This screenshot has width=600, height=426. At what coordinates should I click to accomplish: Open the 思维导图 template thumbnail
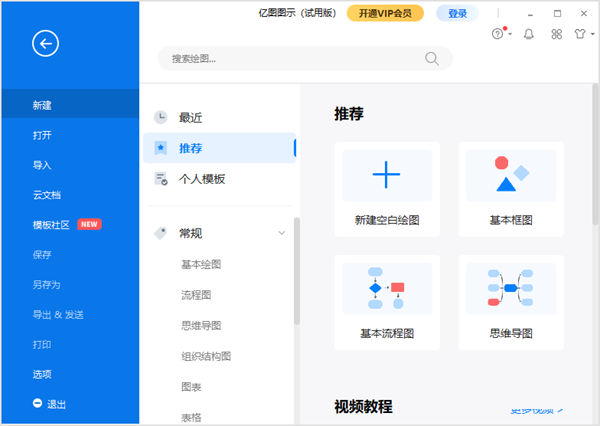click(511, 289)
